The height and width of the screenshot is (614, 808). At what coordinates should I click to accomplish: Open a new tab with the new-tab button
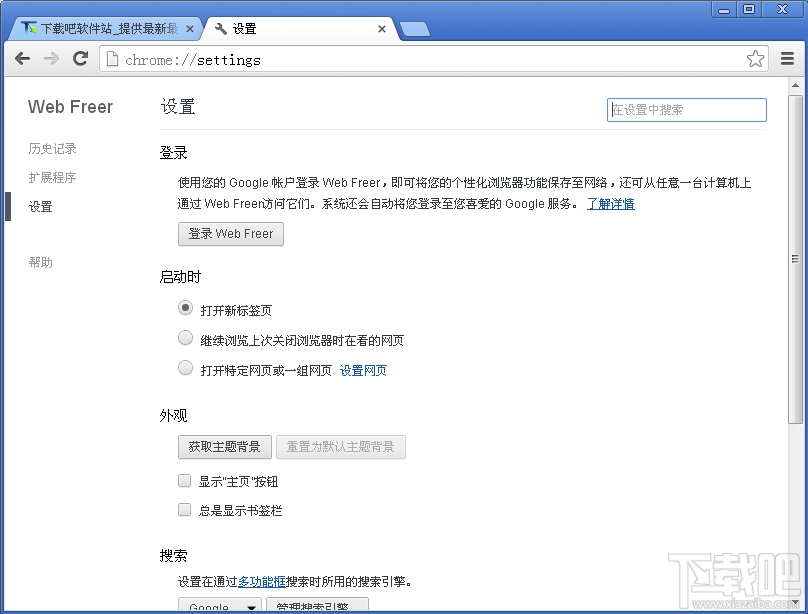[414, 29]
